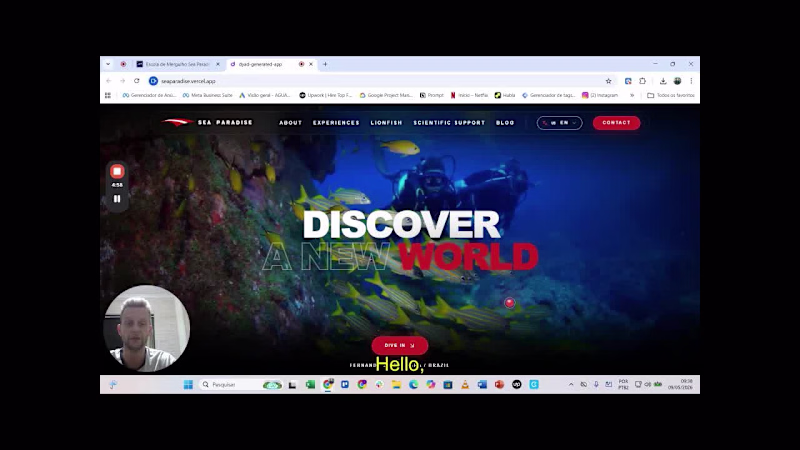
Task: Open the Windows Start menu
Action: [x=188, y=385]
